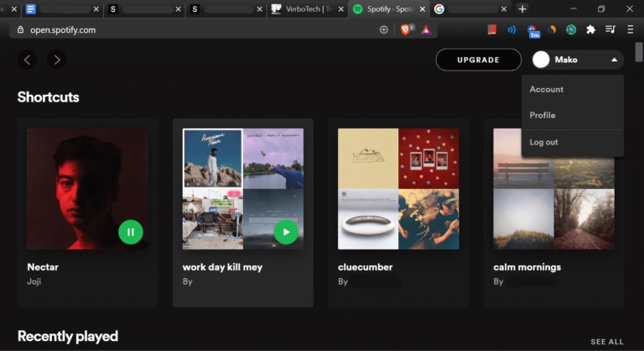Click the lock site info icon
The image size is (644, 351).
click(x=20, y=29)
